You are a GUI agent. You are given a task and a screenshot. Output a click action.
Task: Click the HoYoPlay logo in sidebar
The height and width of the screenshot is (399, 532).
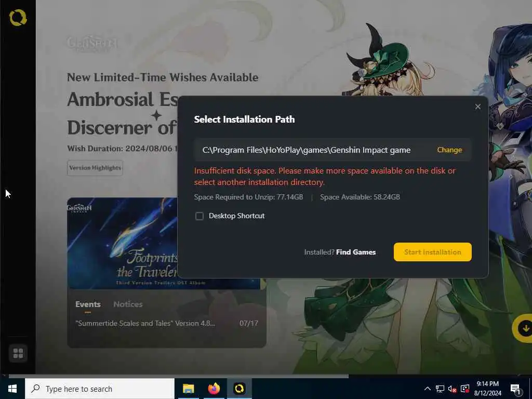pos(18,18)
